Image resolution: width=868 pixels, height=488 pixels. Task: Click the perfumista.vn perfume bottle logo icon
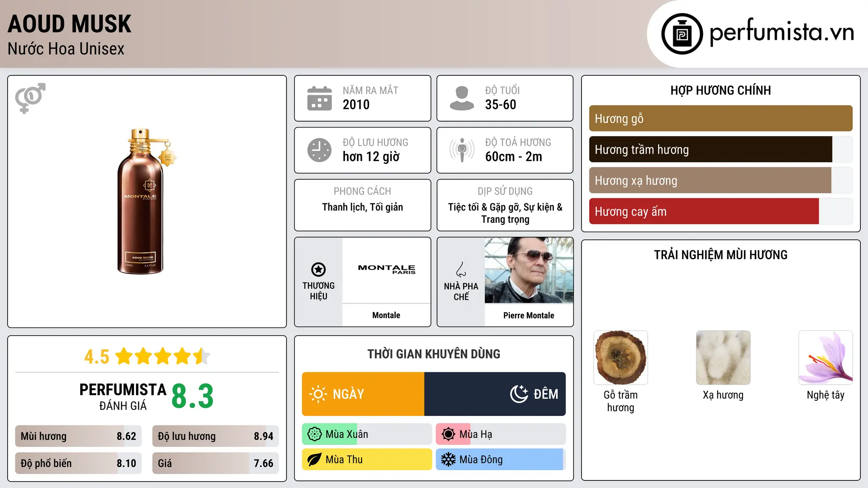682,34
